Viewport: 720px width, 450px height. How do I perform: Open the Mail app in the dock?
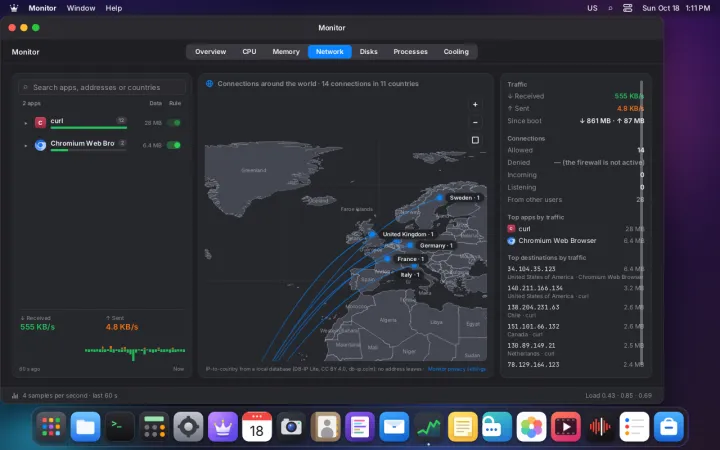click(394, 427)
